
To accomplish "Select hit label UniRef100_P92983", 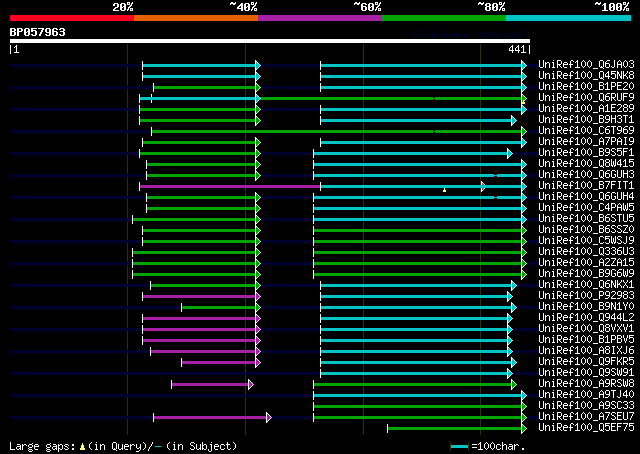I will tap(586, 296).
